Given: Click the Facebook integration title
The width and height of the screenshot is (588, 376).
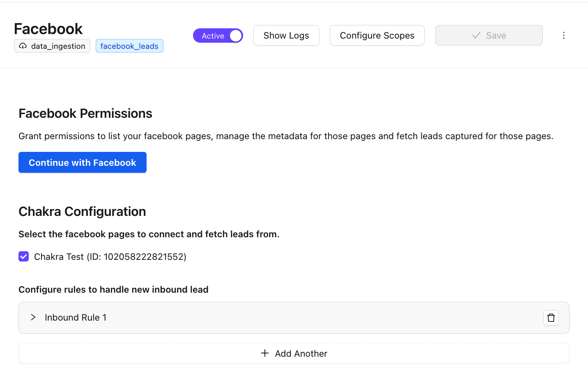Looking at the screenshot, I should (48, 29).
